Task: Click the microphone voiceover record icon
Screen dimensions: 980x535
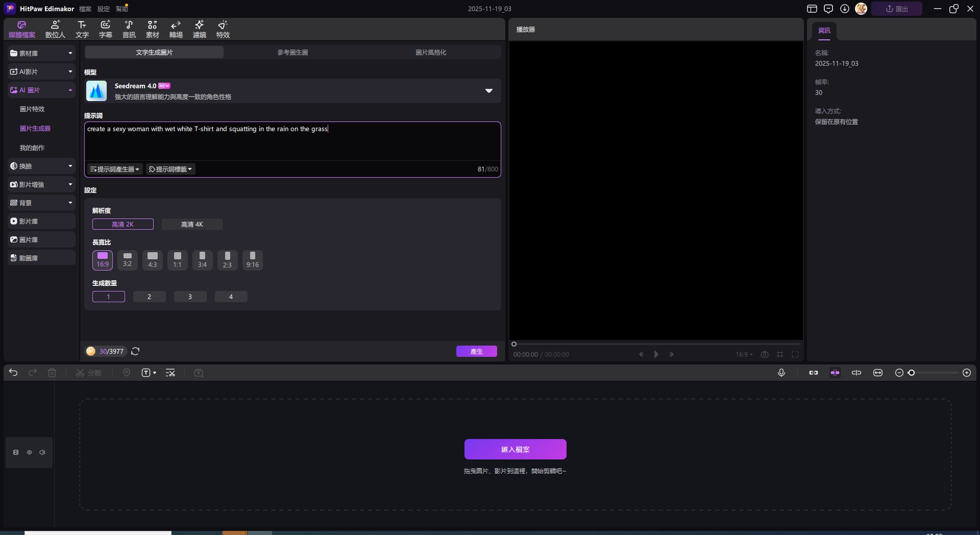Action: 781,373
